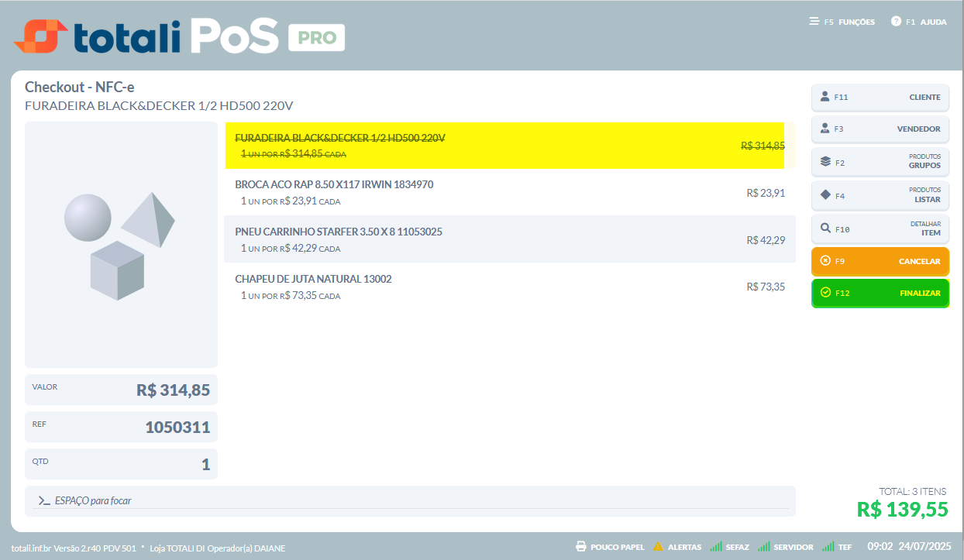
Task: Select the Chapeu de Juta Natural item
Action: pos(510,287)
